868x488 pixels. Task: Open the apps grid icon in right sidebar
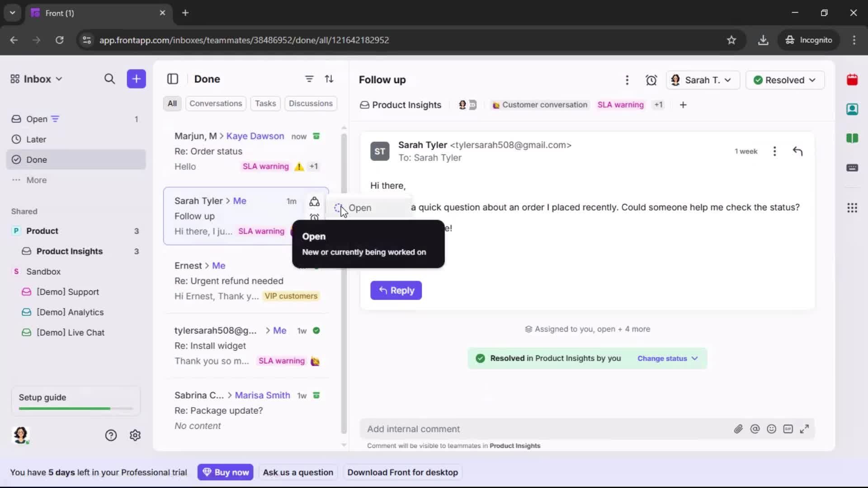click(853, 208)
